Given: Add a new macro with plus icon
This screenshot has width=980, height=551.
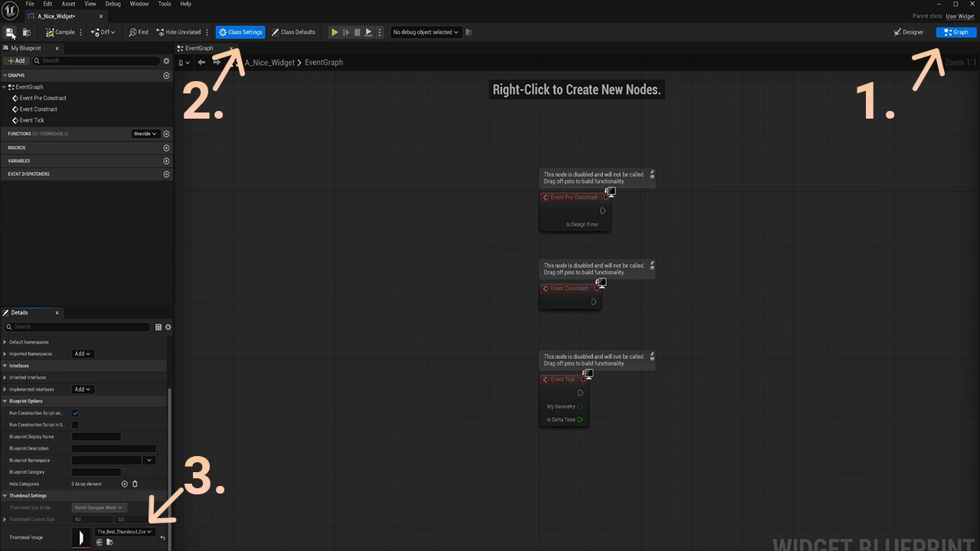Looking at the screenshot, I should (166, 148).
